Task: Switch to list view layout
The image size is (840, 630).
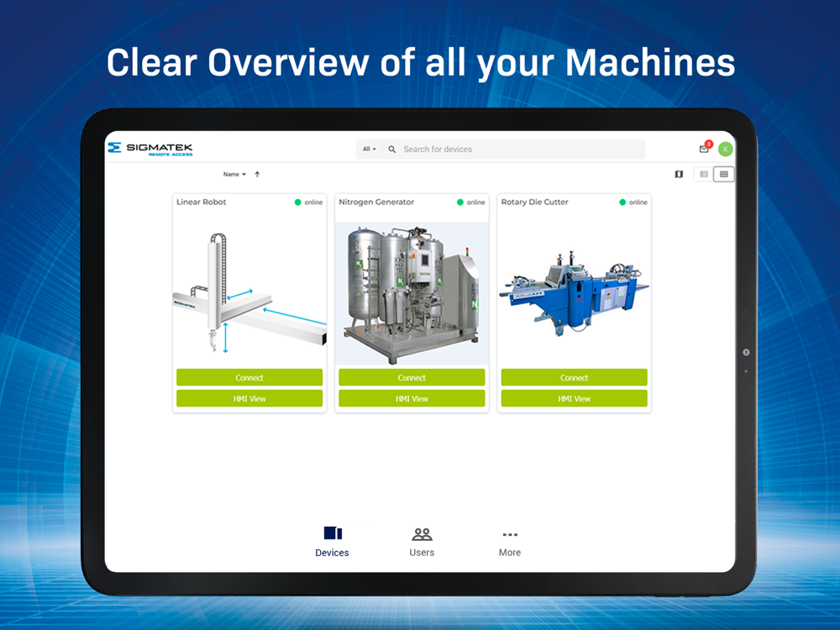Action: coord(704,174)
